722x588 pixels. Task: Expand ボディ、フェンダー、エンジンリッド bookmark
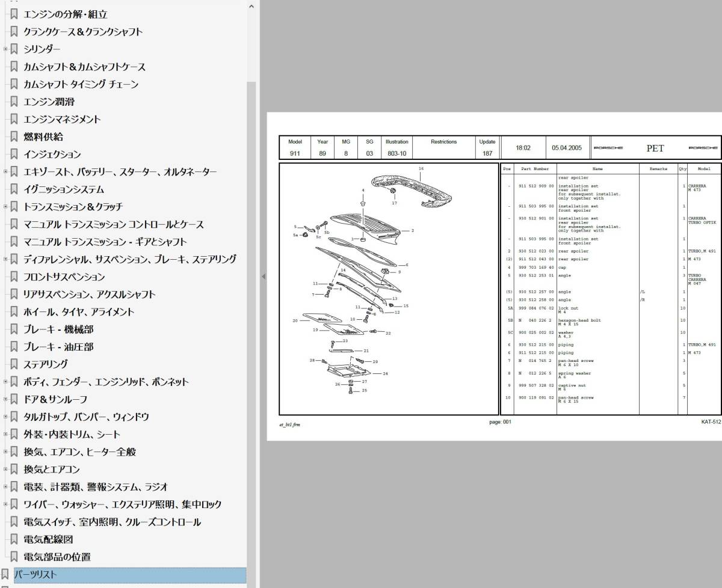click(x=5, y=381)
